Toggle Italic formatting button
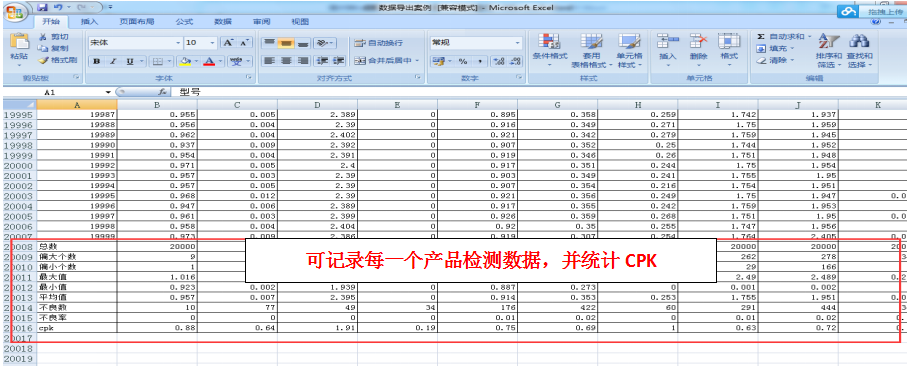Viewport: 910px width, 369px height. coord(113,61)
